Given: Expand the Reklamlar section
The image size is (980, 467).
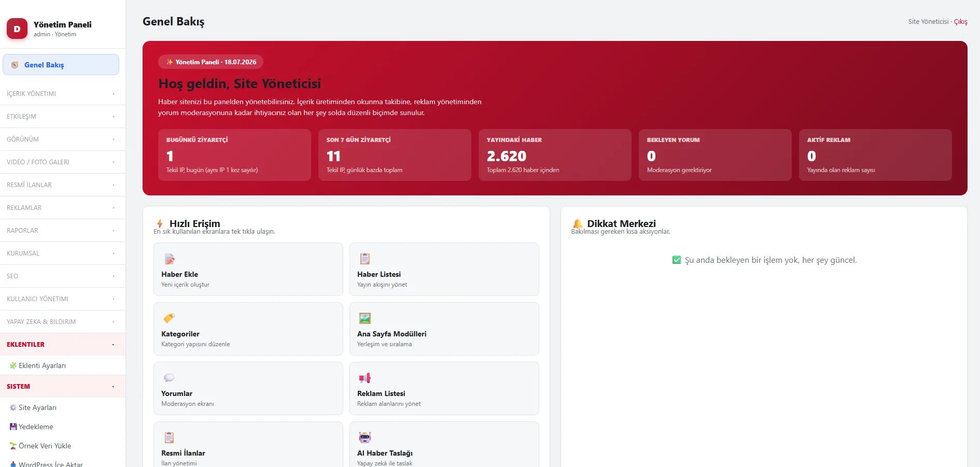Looking at the screenshot, I should [63, 208].
